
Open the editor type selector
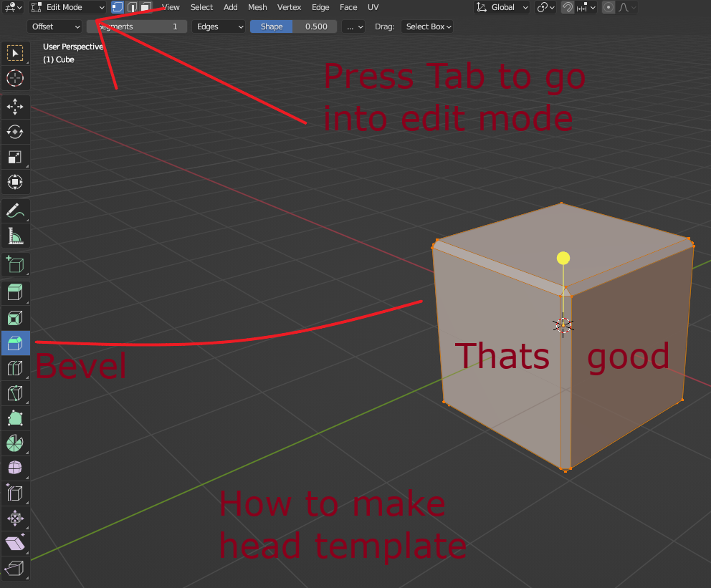point(13,7)
